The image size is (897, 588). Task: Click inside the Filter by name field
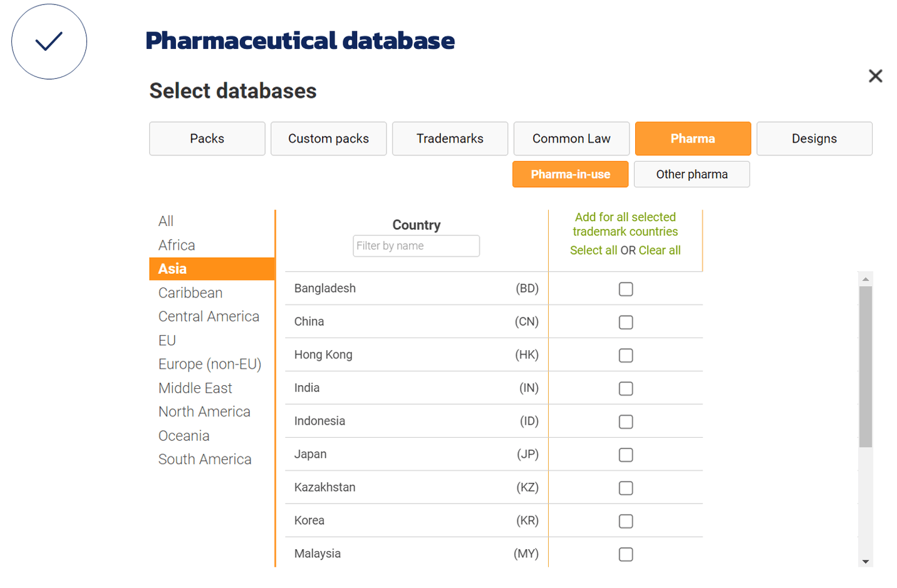click(416, 245)
